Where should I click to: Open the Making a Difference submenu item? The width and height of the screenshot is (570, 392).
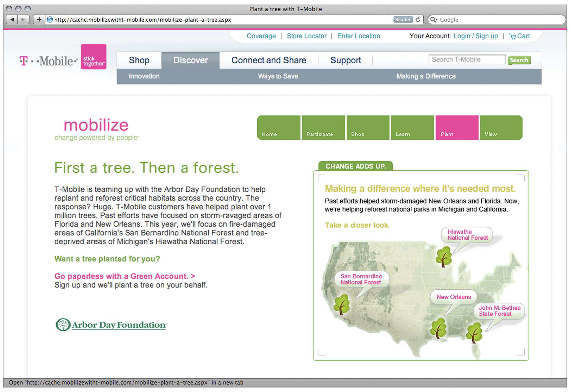(426, 76)
